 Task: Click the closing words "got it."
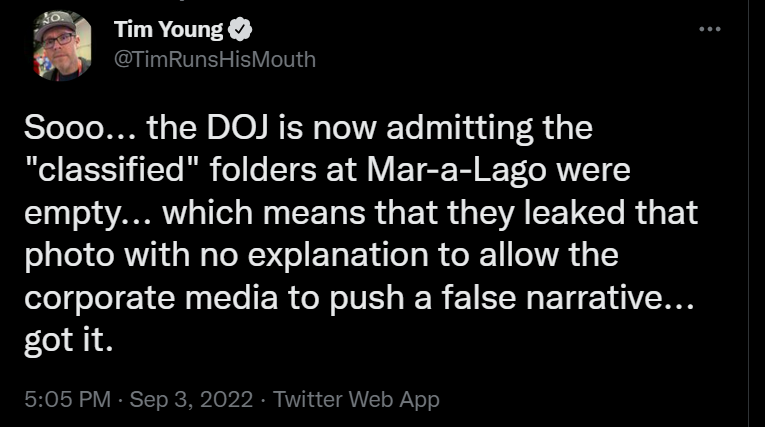click(69, 341)
